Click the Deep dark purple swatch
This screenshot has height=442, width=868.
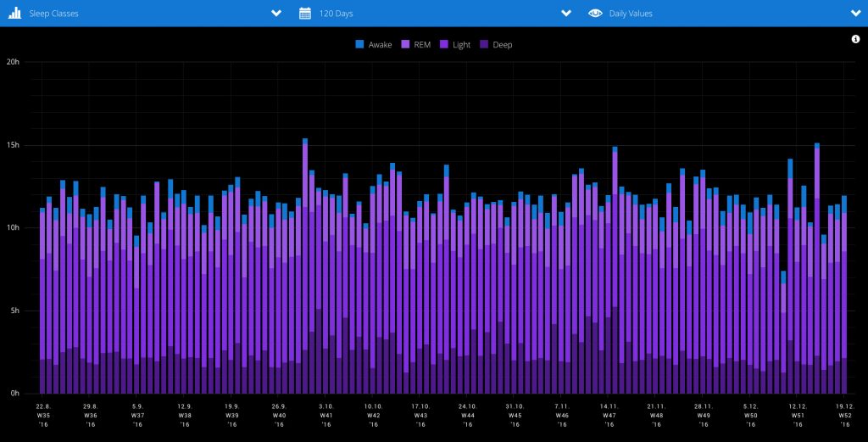point(484,44)
